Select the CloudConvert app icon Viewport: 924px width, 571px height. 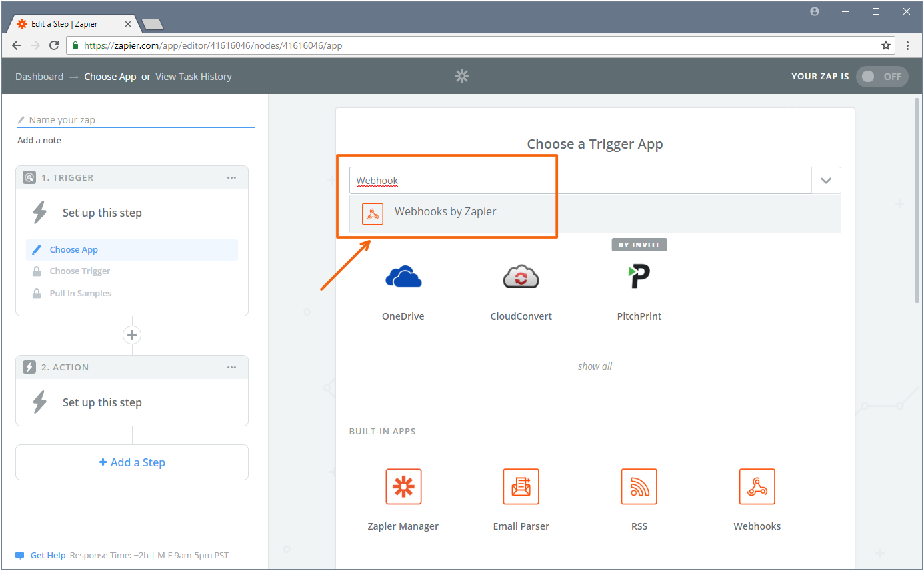(521, 277)
